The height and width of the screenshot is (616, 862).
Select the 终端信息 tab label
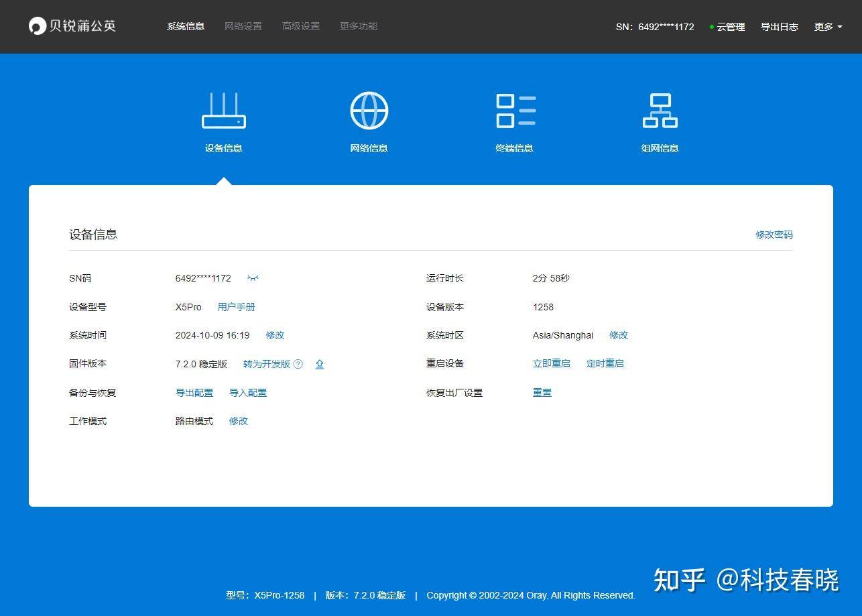point(515,148)
